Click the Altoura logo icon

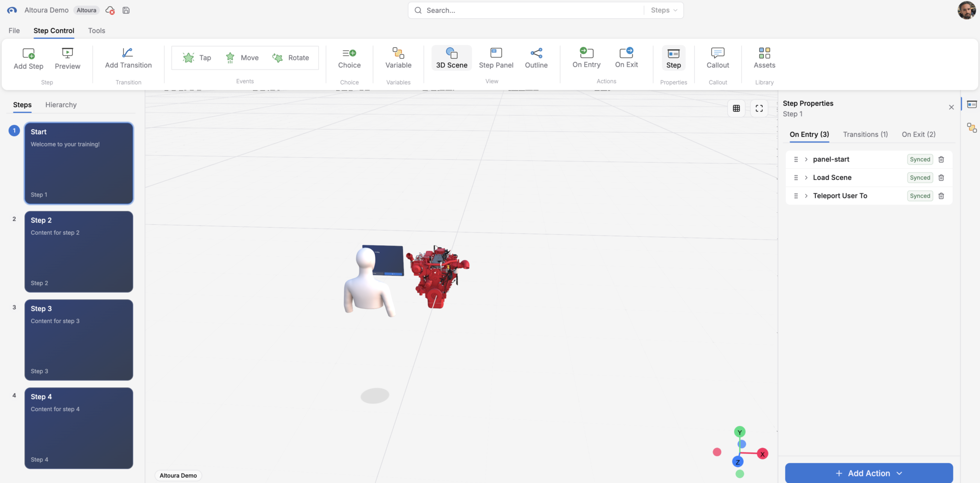pyautogui.click(x=12, y=10)
